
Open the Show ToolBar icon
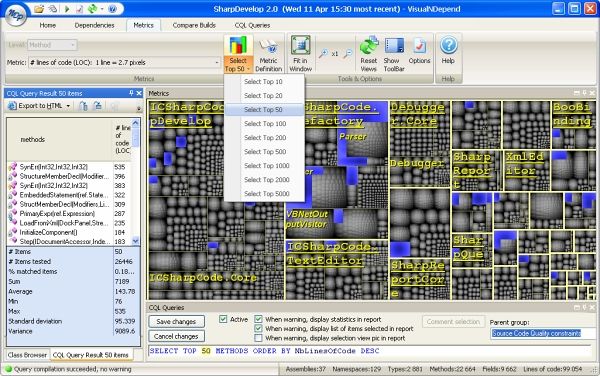pyautogui.click(x=394, y=46)
